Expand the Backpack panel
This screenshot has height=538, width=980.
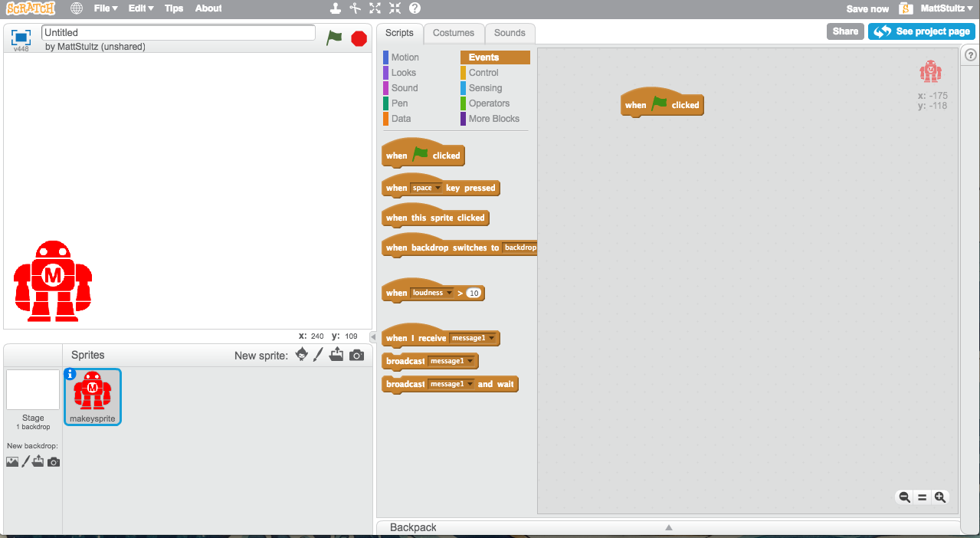point(668,527)
